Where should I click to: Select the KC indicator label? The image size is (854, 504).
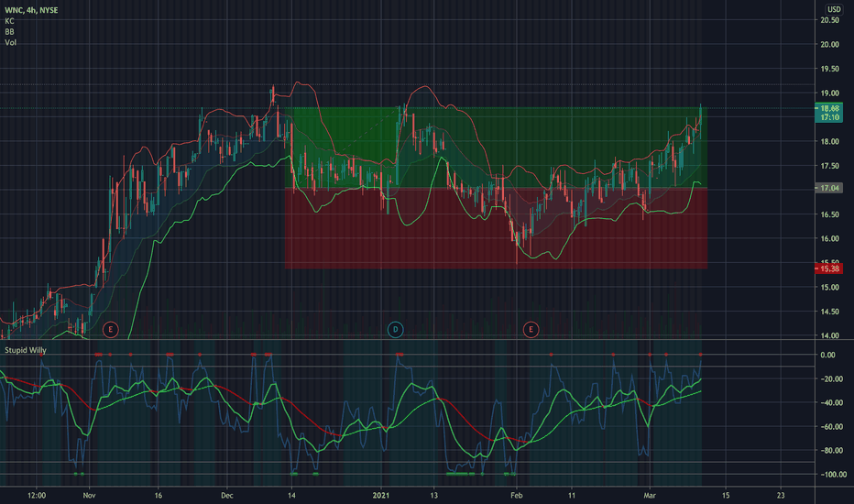tap(9, 21)
